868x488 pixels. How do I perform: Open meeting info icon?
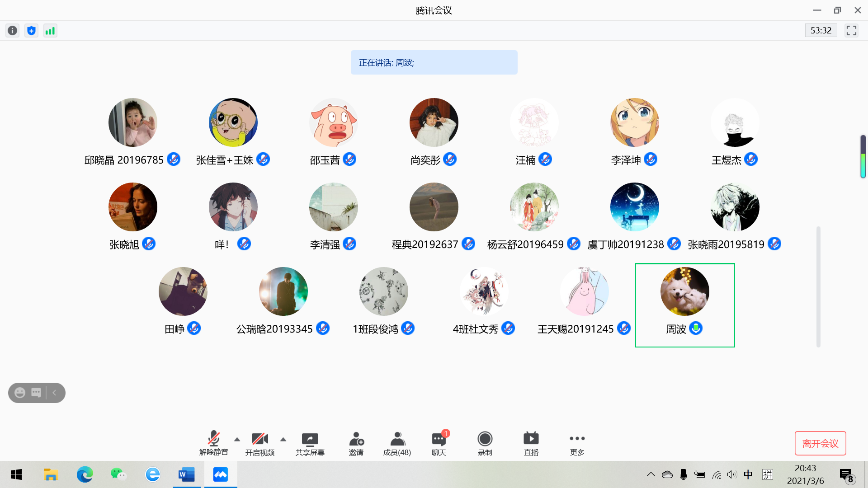point(13,31)
